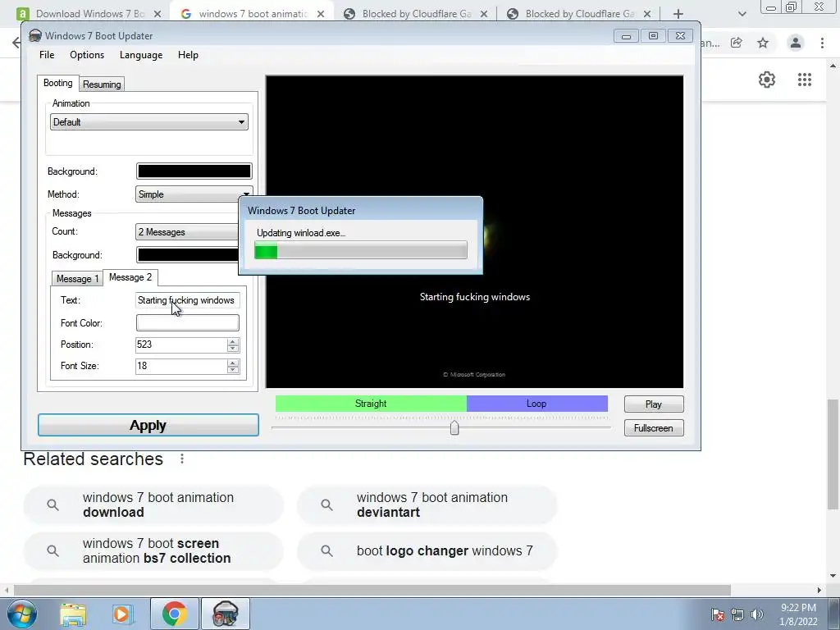Click Boot Updater title bar app icon
This screenshot has width=840, height=630.
34,36
